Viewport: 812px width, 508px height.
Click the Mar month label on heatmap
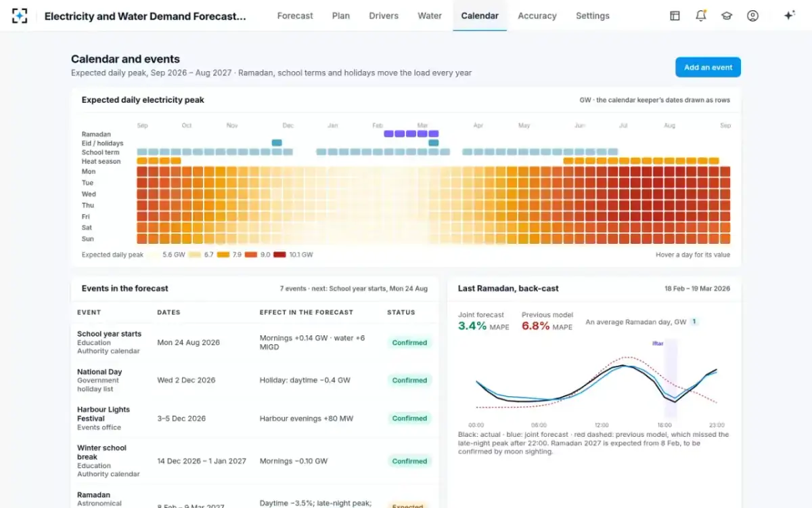(423, 125)
